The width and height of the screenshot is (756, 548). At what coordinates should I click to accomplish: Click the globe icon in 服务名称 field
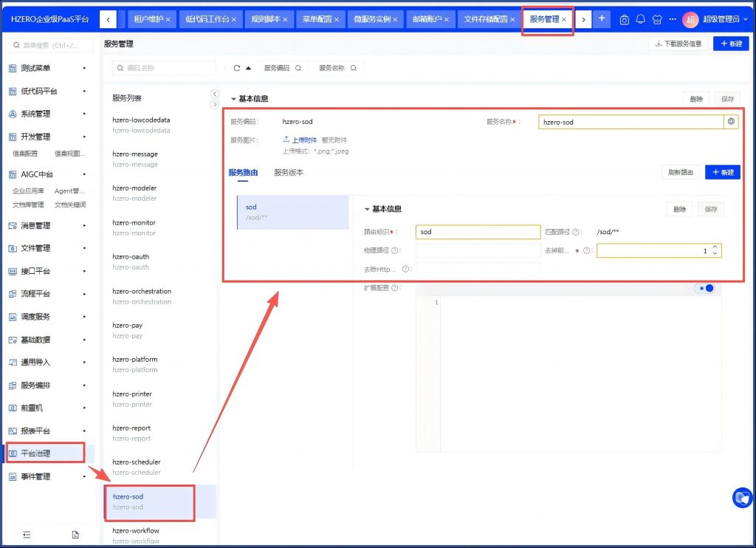tap(732, 122)
